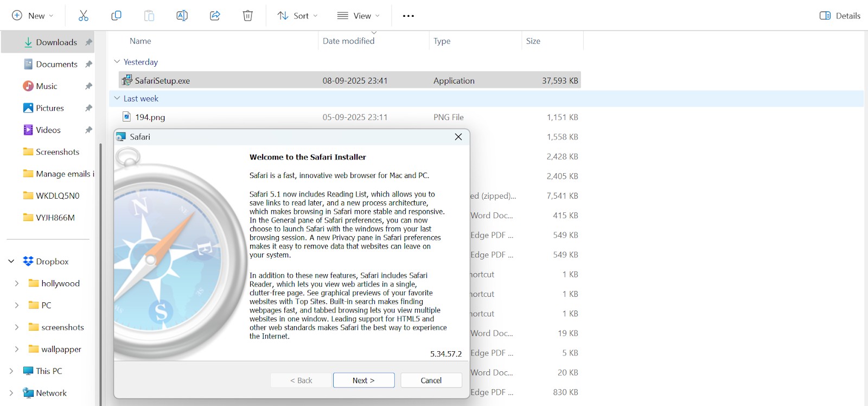Select Network in navigation pane
This screenshot has height=406, width=868.
51,393
